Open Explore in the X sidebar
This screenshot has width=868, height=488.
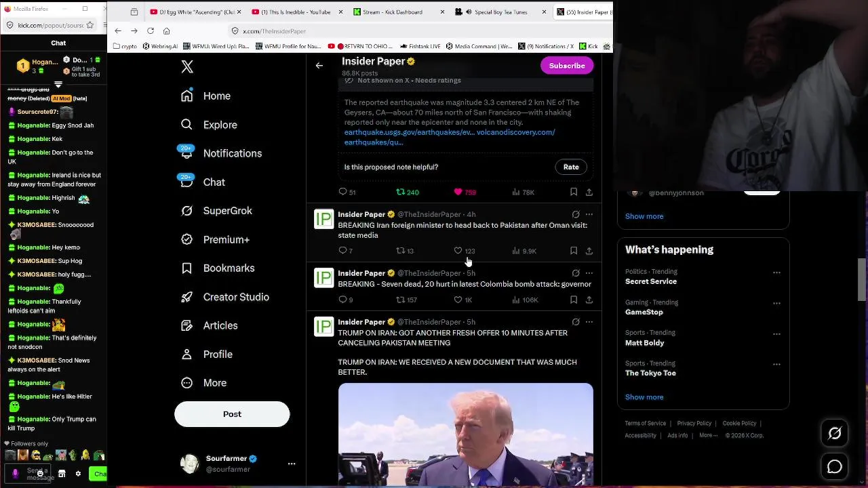coord(209,125)
